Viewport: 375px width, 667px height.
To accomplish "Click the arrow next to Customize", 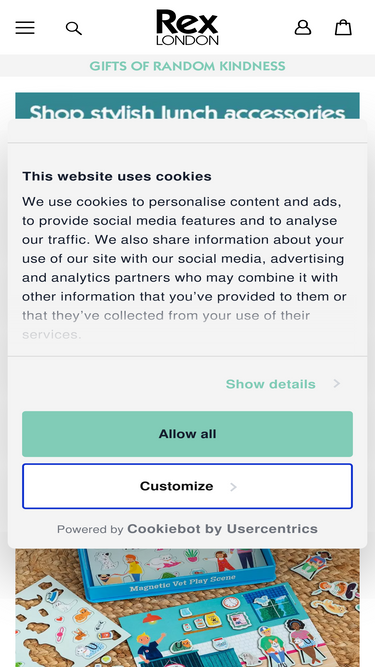I will click(233, 487).
